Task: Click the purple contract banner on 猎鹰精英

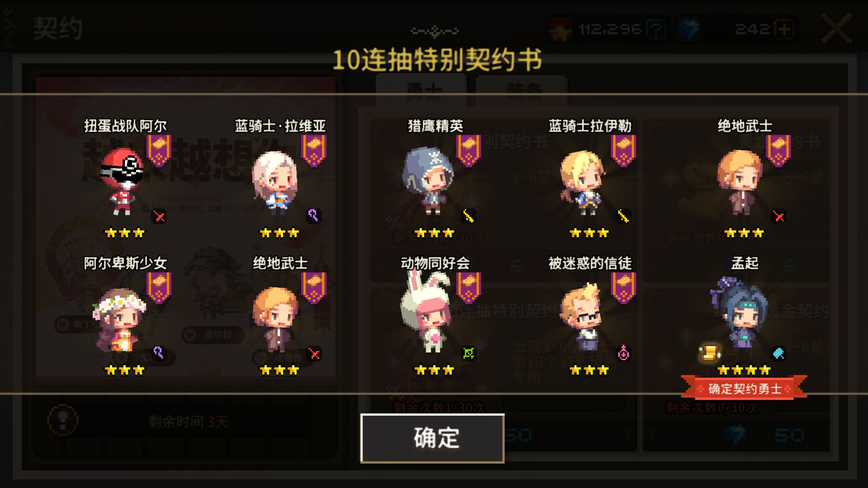Action: click(468, 150)
